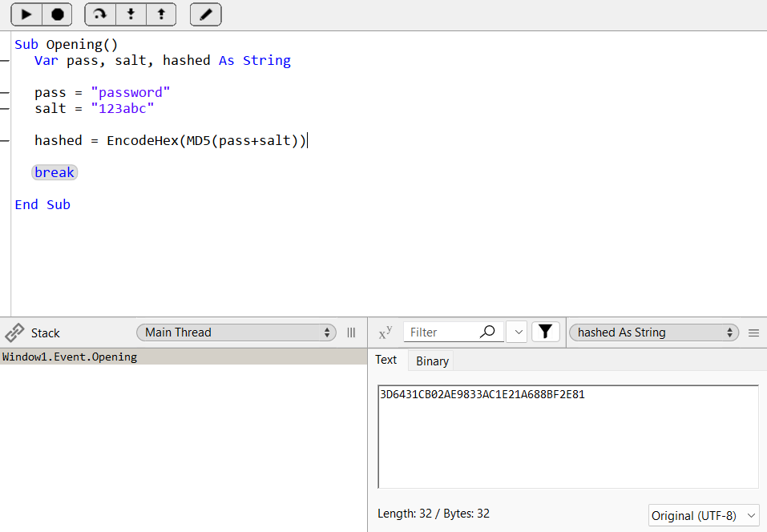This screenshot has width=767, height=532.
Task: Click the Stack panel label
Action: [x=45, y=333]
